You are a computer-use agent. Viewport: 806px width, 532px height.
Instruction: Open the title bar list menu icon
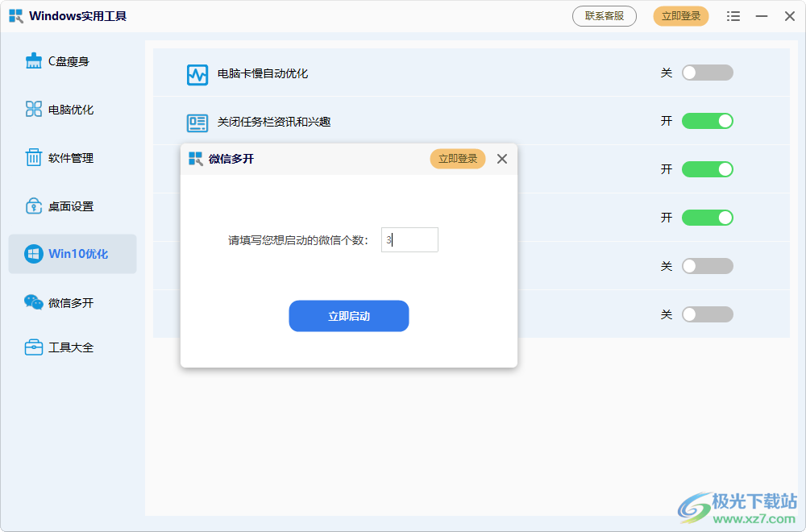click(x=733, y=16)
